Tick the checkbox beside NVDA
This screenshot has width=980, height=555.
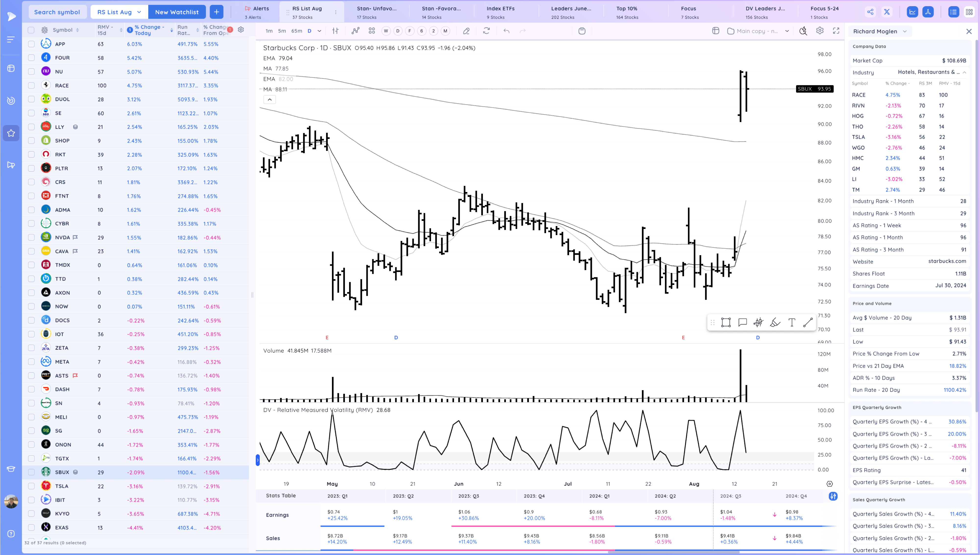coord(31,238)
